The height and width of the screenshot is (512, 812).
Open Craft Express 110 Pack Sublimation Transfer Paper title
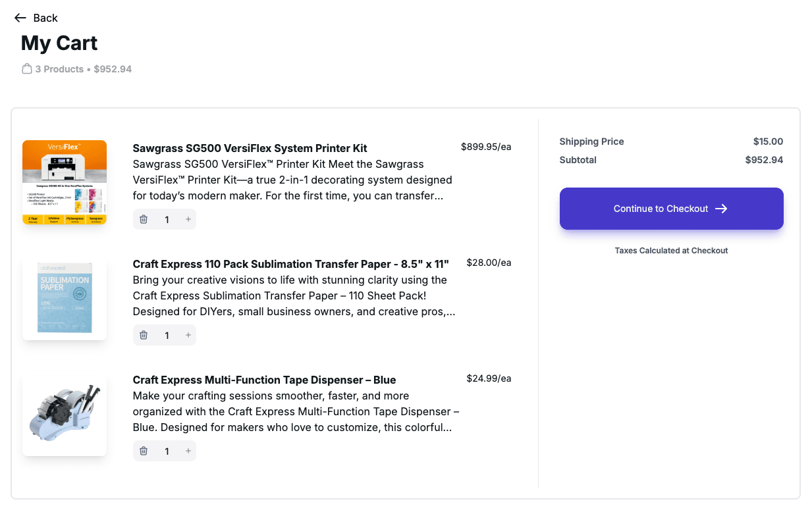[x=291, y=264]
